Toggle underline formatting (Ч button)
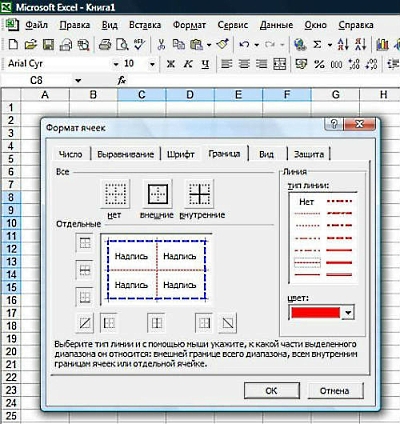Screen dimensions: 400x424 (x=205, y=64)
